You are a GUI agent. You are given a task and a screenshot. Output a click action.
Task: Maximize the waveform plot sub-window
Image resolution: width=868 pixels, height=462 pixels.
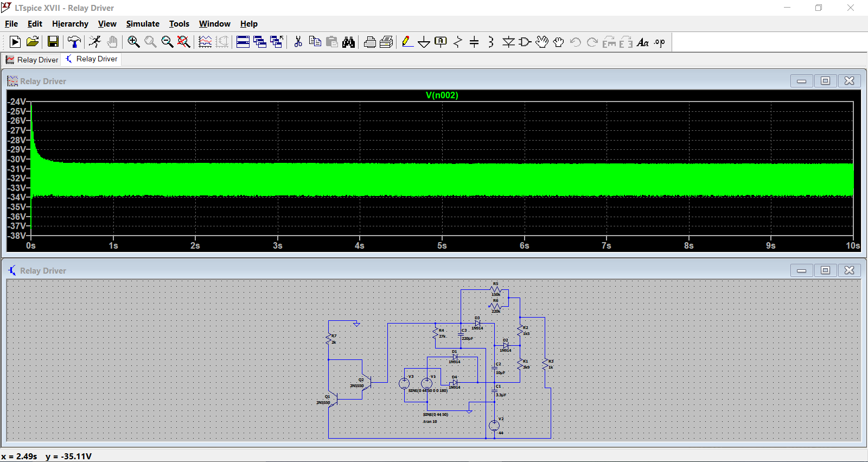tap(825, 81)
